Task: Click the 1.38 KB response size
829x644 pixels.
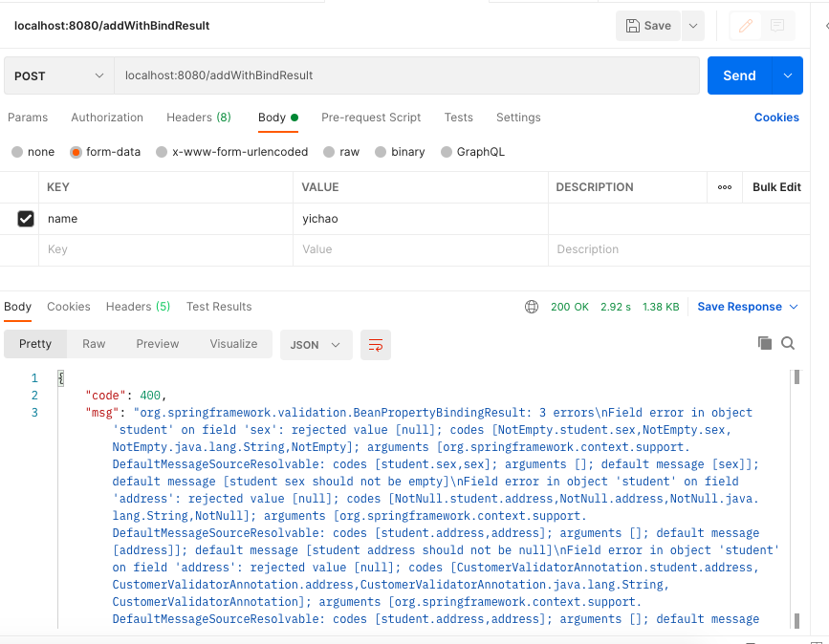Action: tap(661, 307)
